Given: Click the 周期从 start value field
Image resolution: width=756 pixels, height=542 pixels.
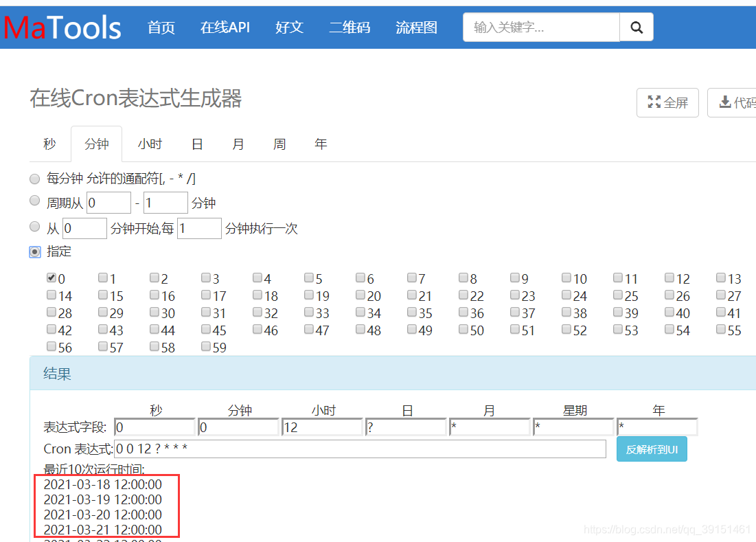Looking at the screenshot, I should click(108, 203).
